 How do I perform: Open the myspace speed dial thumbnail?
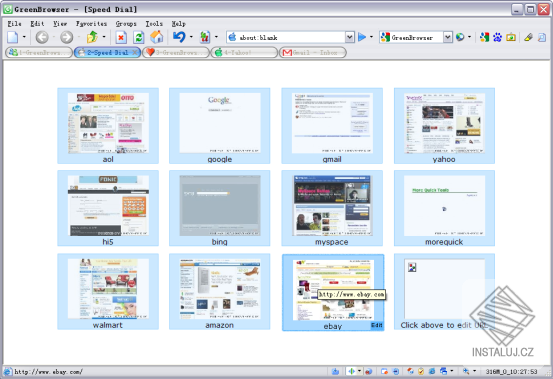[332, 206]
